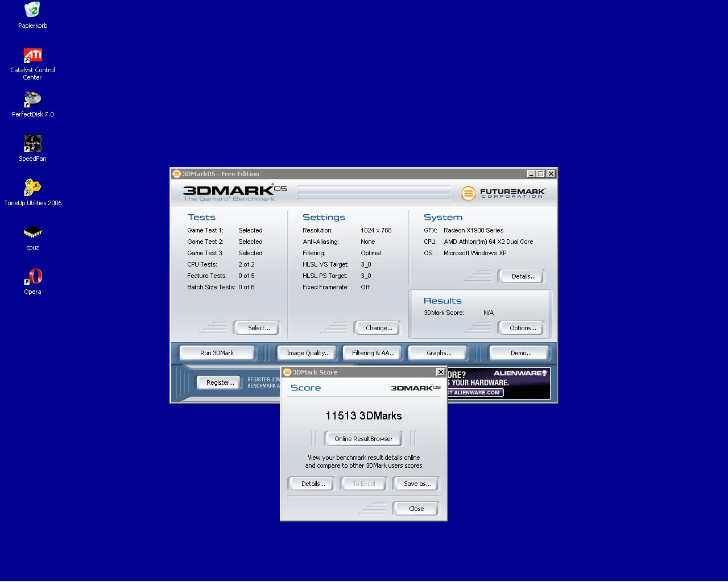Click Close button in Score dialog
This screenshot has width=728, height=582.
416,509
